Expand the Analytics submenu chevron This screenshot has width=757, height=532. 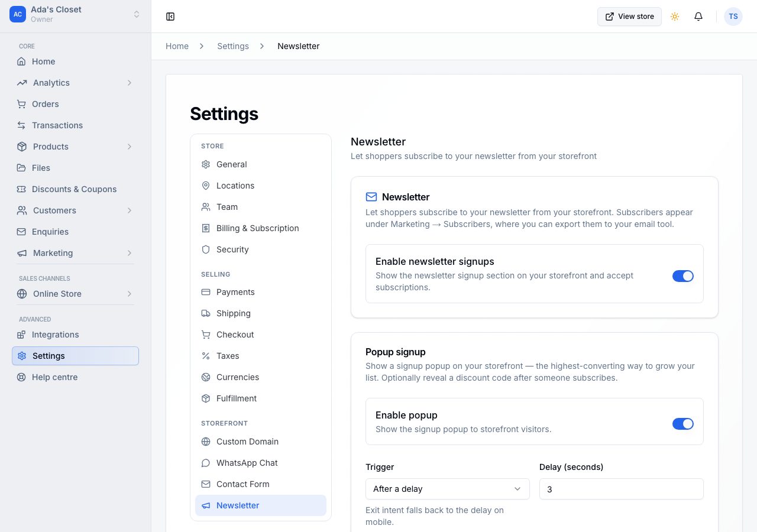[130, 83]
